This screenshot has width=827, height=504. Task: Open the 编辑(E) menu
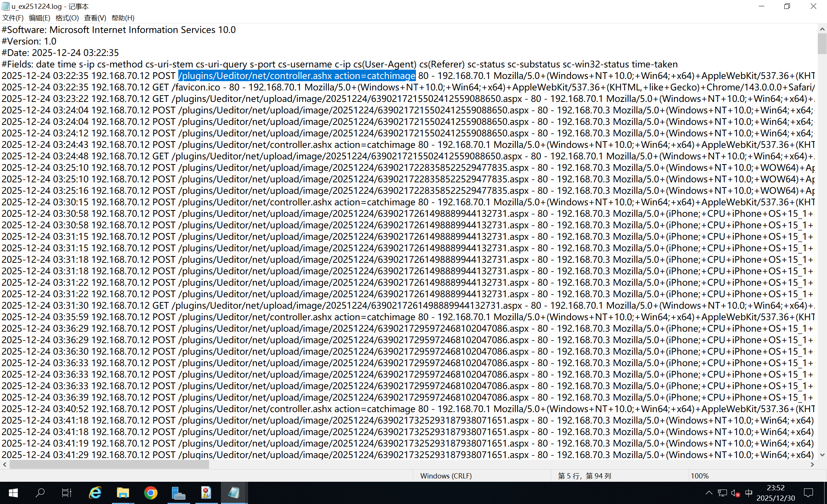39,18
